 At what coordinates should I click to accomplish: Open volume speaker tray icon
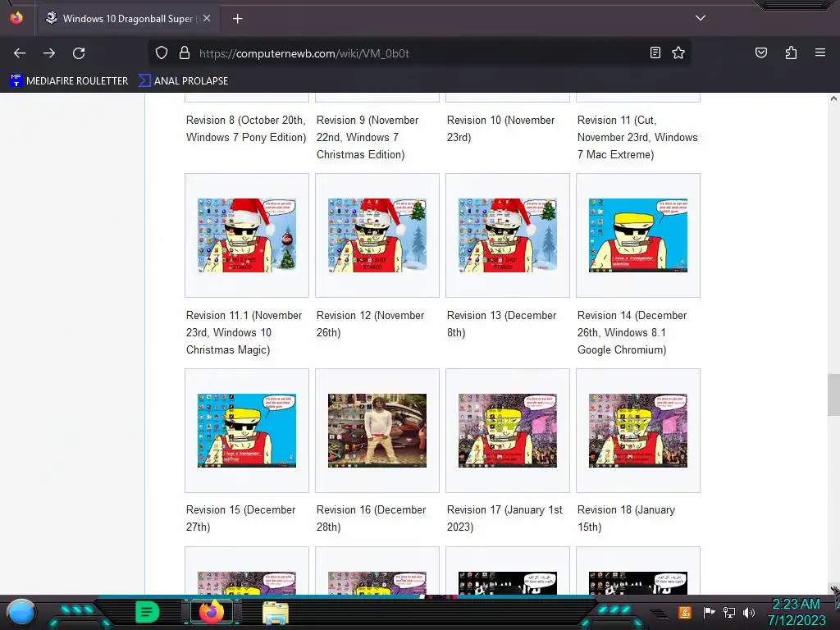click(749, 612)
